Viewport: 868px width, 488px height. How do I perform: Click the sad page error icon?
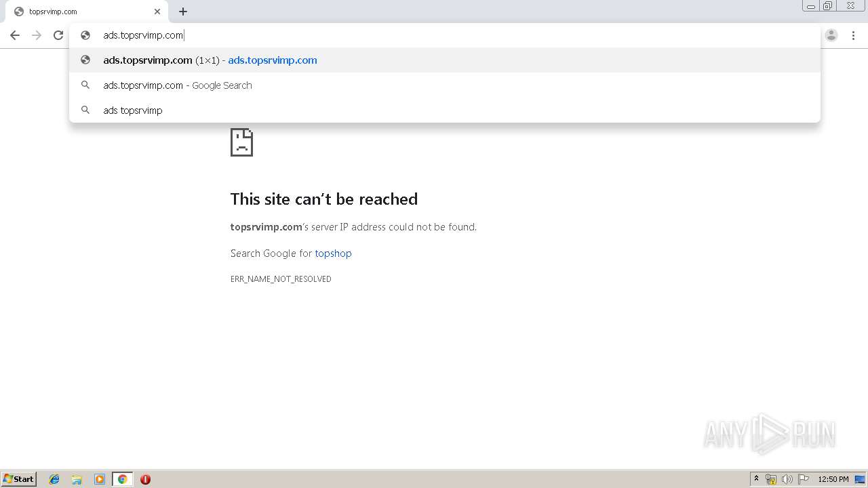coord(242,142)
